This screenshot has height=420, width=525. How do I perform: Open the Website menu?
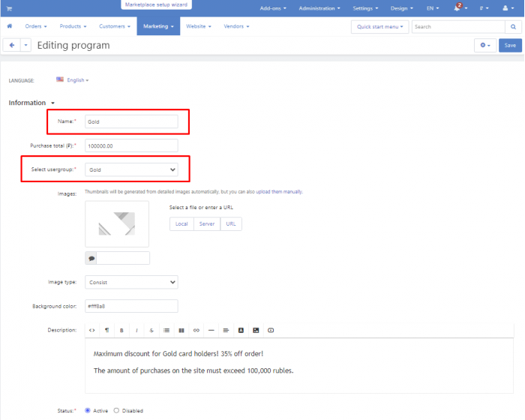coord(199,26)
